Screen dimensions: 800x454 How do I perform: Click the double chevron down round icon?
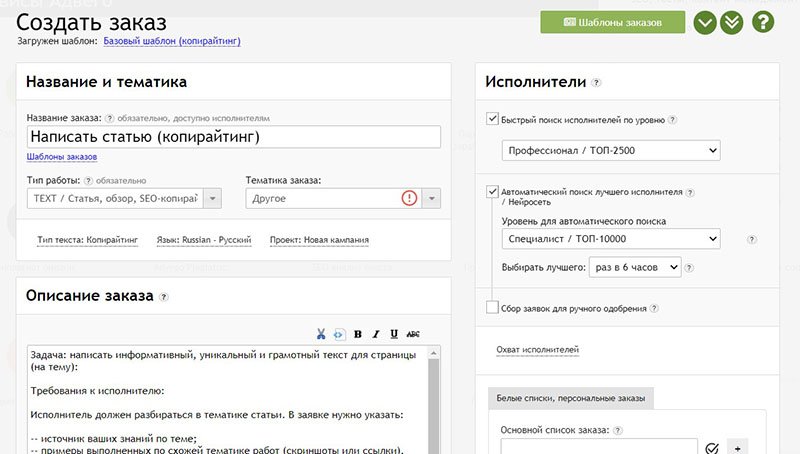pos(732,22)
